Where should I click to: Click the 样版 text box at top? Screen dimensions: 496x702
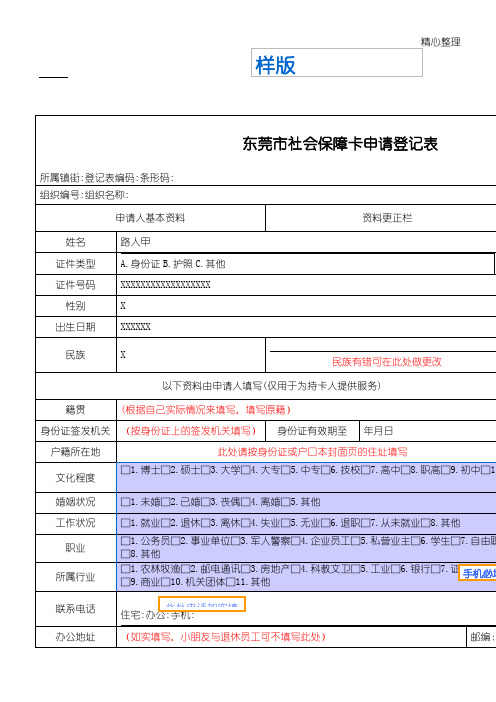(337, 63)
